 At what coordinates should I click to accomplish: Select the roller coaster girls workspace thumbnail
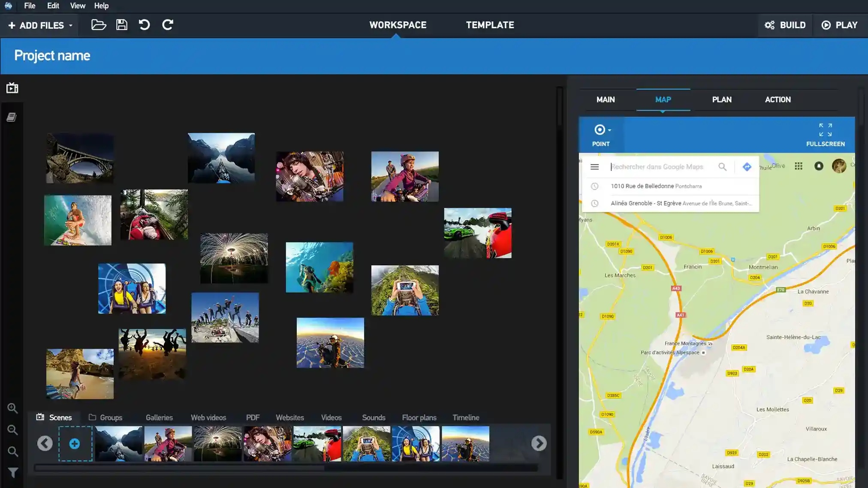(x=132, y=288)
